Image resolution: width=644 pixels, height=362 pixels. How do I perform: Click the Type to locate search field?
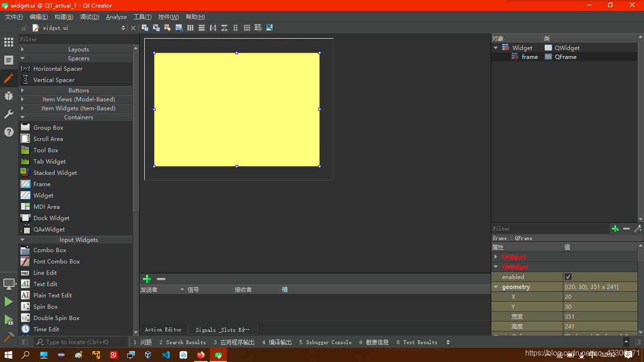click(x=80, y=342)
